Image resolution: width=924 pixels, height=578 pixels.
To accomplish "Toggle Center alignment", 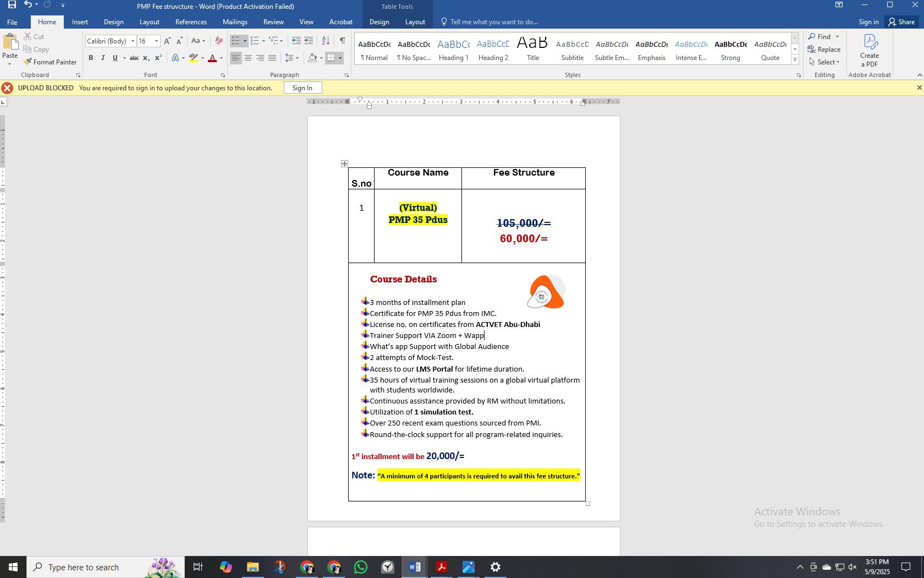I will pos(248,58).
